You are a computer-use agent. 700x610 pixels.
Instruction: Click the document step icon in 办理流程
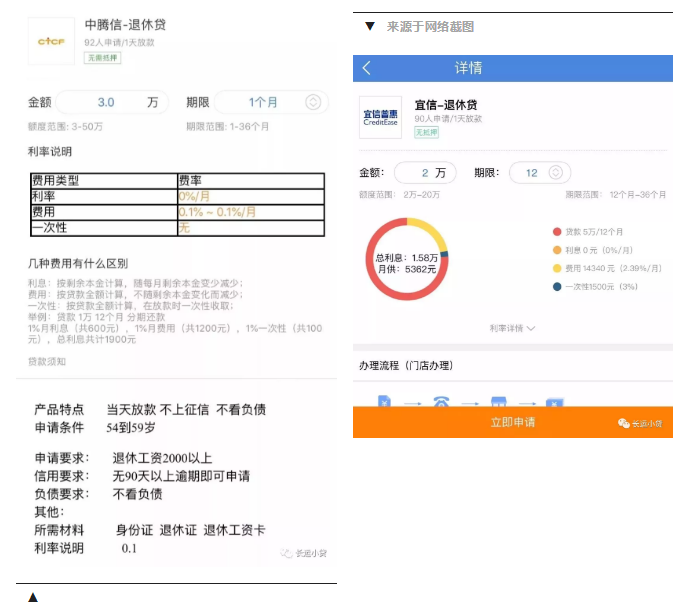[x=384, y=401]
